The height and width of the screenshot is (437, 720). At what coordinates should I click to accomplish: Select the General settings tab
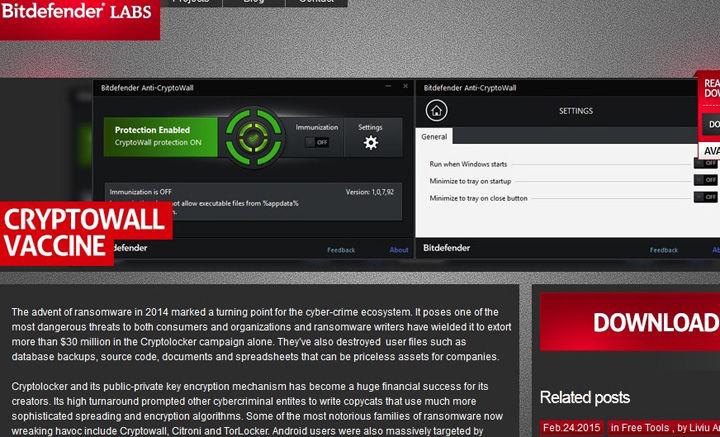[434, 136]
